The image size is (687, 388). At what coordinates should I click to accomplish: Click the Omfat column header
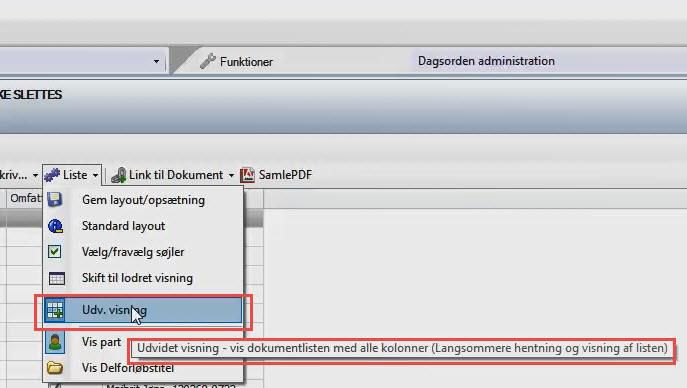click(25, 198)
